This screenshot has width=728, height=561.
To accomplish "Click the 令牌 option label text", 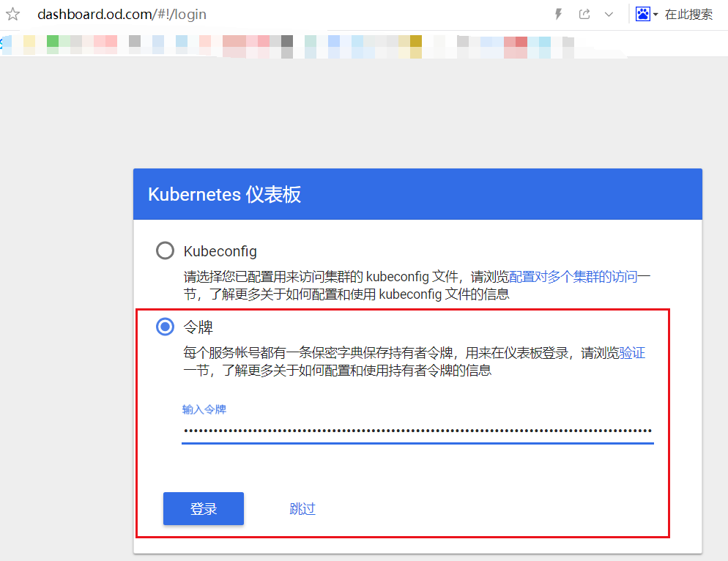I will 198,327.
